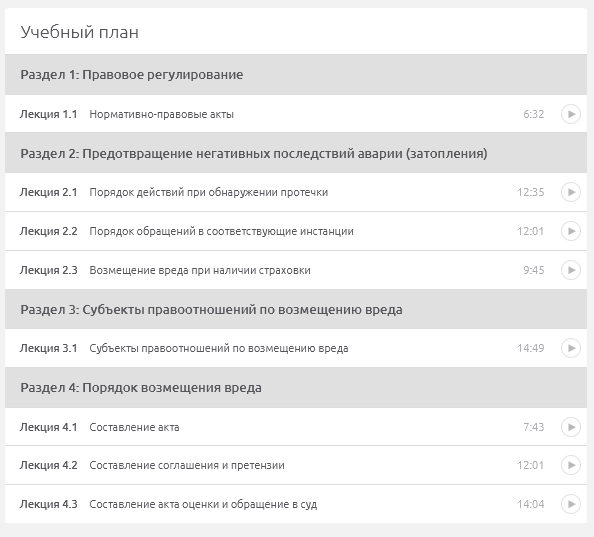
Task: Open Возмещение вреда при наличии страховки
Action: coord(200,270)
